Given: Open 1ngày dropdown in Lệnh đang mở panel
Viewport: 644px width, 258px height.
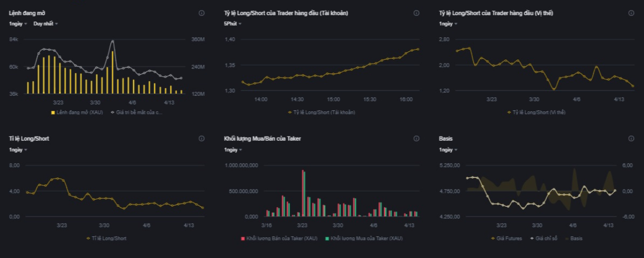Looking at the screenshot, I should click(x=18, y=24).
